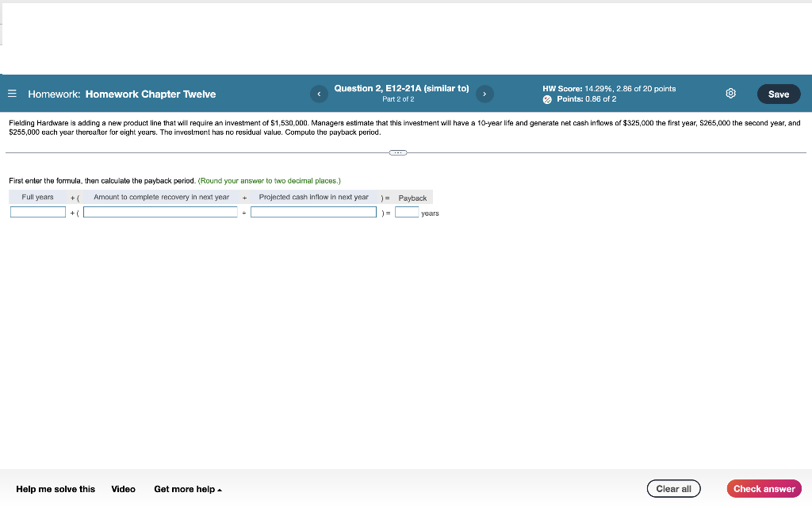
Task: Go to the next question arrow
Action: tap(485, 94)
